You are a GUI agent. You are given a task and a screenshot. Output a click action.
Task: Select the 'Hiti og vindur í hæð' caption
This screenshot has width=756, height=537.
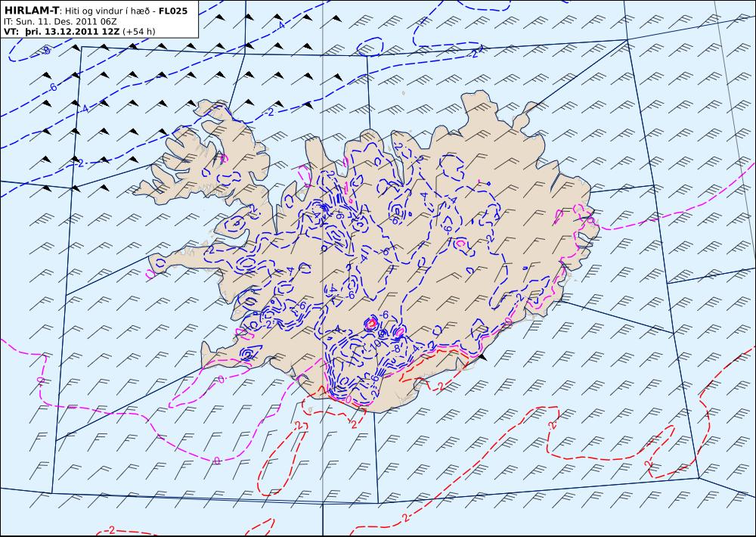(x=108, y=11)
